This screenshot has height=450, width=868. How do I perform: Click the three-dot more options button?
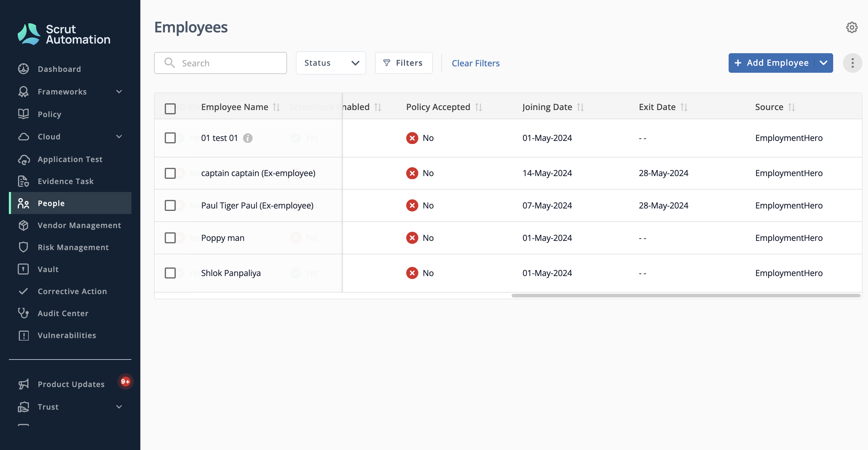click(852, 63)
